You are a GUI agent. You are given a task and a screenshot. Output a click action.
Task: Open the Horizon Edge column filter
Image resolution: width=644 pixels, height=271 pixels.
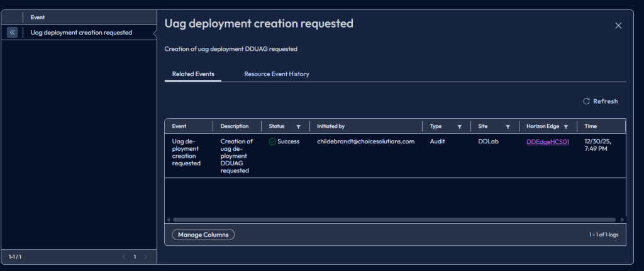pyautogui.click(x=566, y=126)
